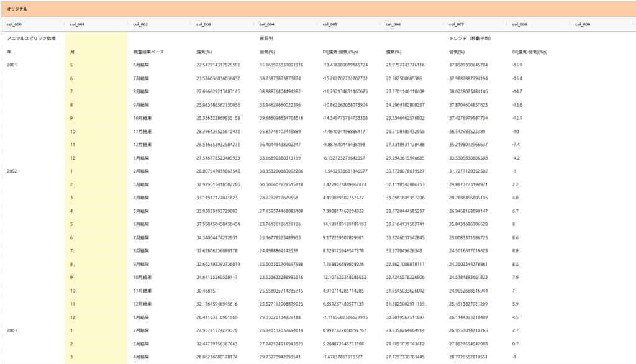Click the col_009 column header
636x364 pixels.
[x=583, y=25]
